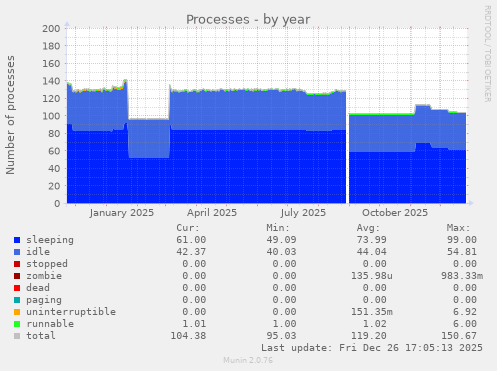The width and height of the screenshot is (497, 371).
Task: Click sleeping minimum value 49.09
Action: pos(281,240)
